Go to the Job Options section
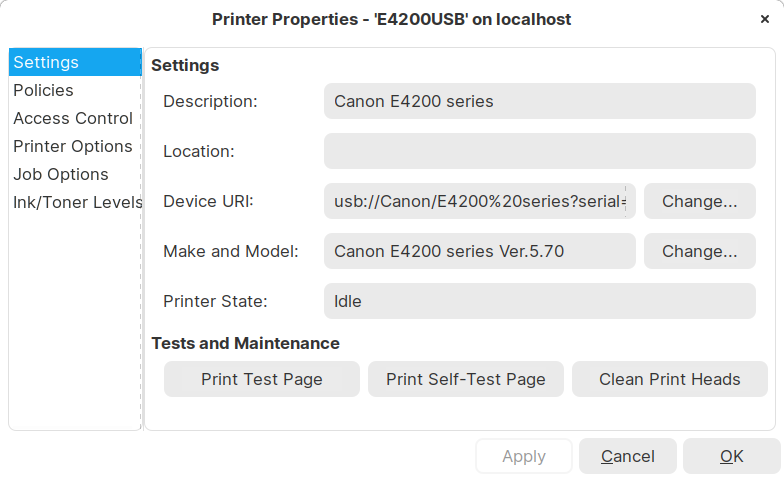Screen dimensions: 784x477 tap(60, 174)
